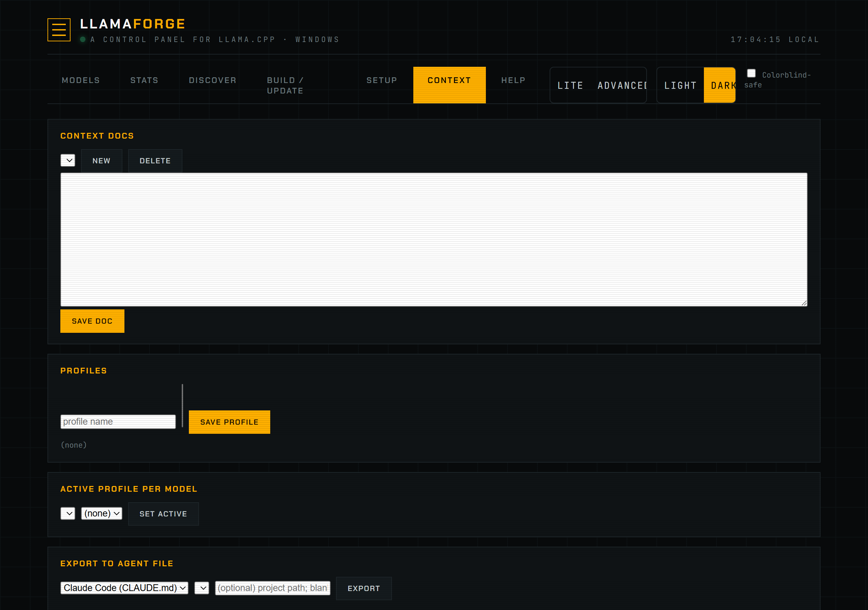Viewport: 868px width, 610px height.
Task: Click the 17:04:15 LOCAL clock text
Action: click(x=775, y=39)
